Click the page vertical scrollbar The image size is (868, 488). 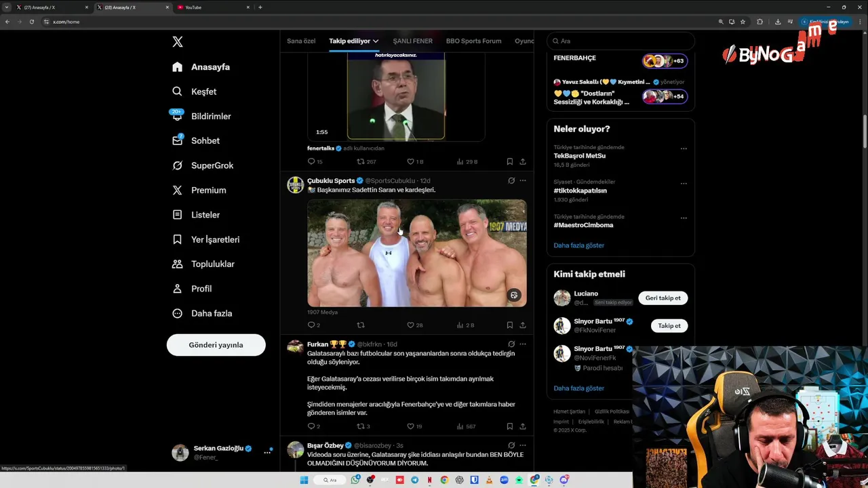pyautogui.click(x=865, y=132)
